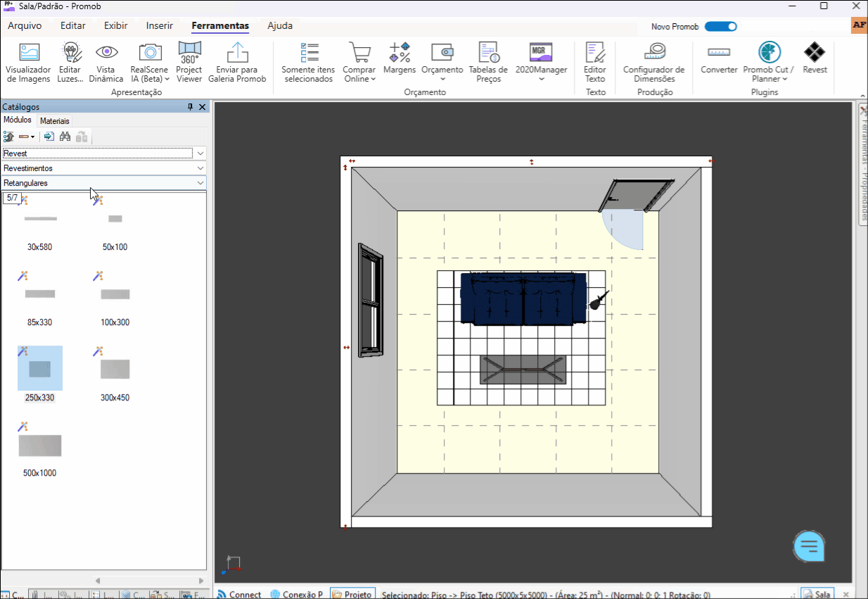Open the Inserir menu
Image resolution: width=868 pixels, height=599 pixels.
click(160, 26)
